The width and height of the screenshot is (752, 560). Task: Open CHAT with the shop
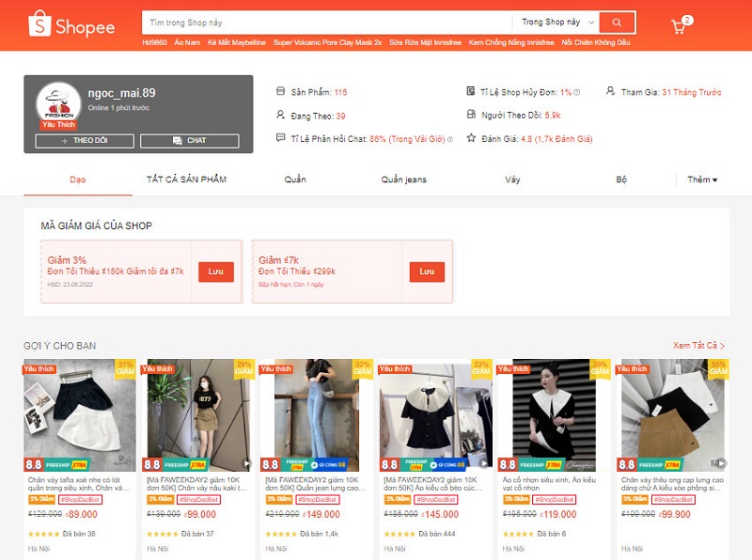tap(189, 141)
